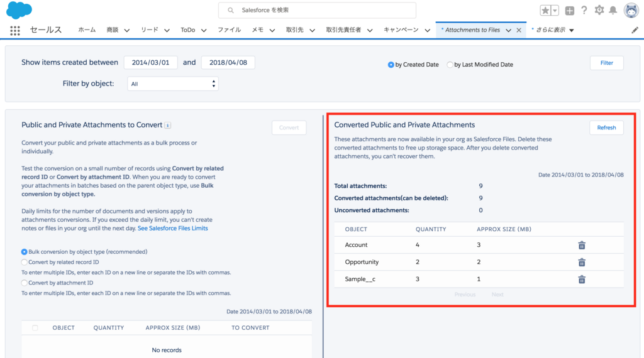Image resolution: width=644 pixels, height=358 pixels.
Task: Open the user profile avatar
Action: click(x=631, y=10)
